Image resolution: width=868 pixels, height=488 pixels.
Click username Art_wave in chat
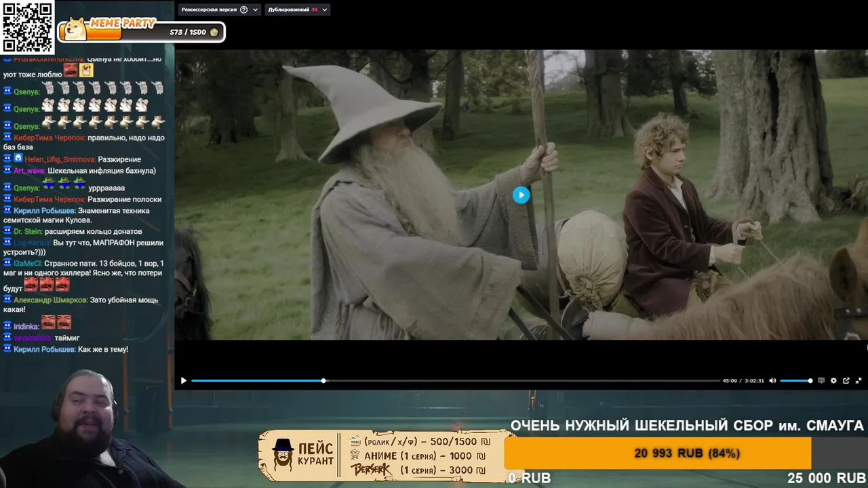29,171
